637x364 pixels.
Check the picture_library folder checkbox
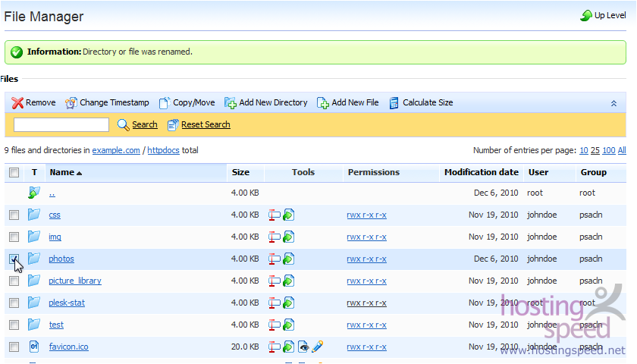point(14,281)
